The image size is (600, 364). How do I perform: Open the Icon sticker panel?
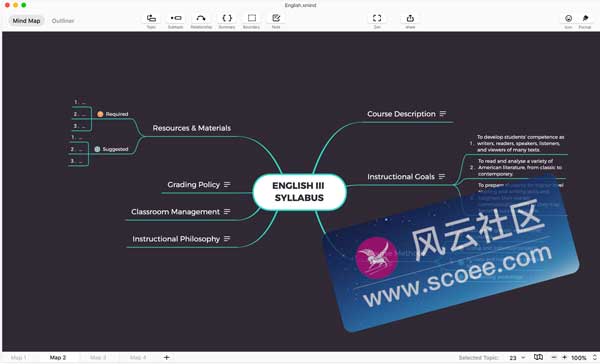pos(568,18)
